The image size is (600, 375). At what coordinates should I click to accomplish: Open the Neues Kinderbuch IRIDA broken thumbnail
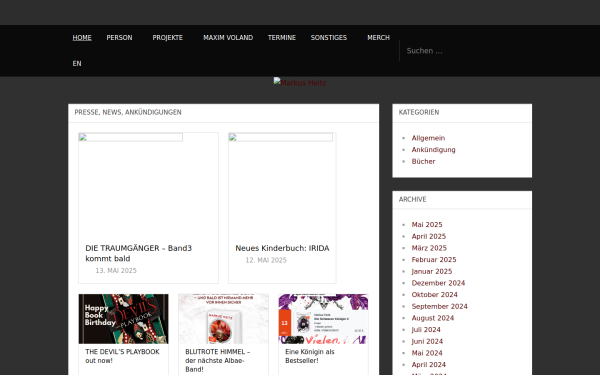click(280, 137)
